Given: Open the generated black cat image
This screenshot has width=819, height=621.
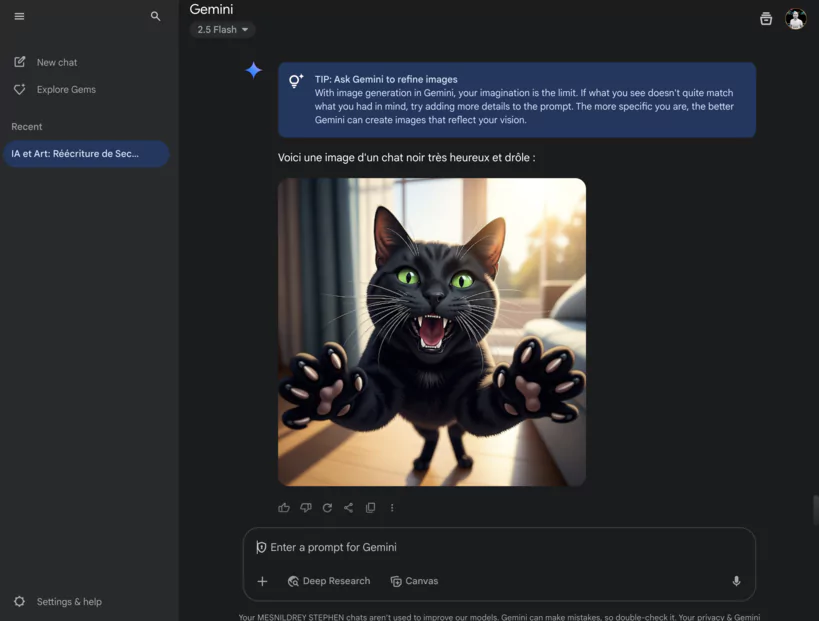Looking at the screenshot, I should [432, 332].
